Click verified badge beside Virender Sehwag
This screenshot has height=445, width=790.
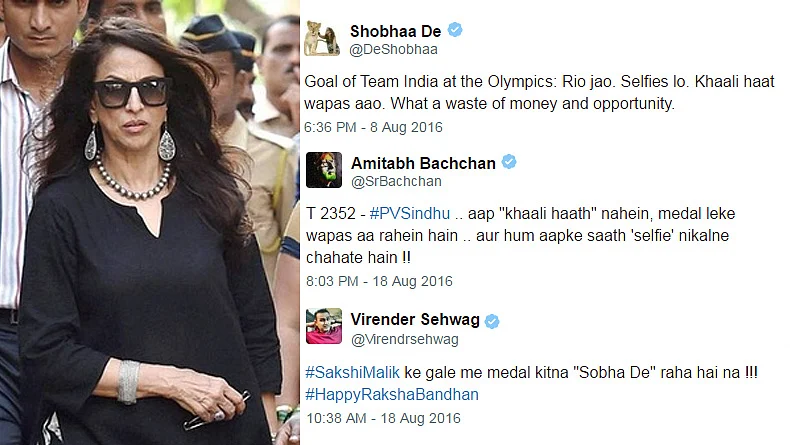point(492,321)
